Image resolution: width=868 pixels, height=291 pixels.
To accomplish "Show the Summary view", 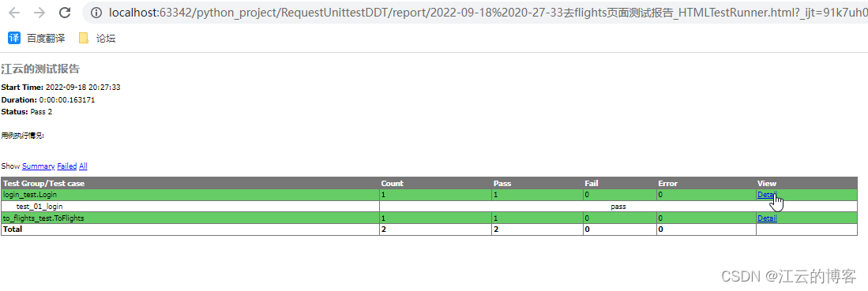I will pyautogui.click(x=38, y=166).
